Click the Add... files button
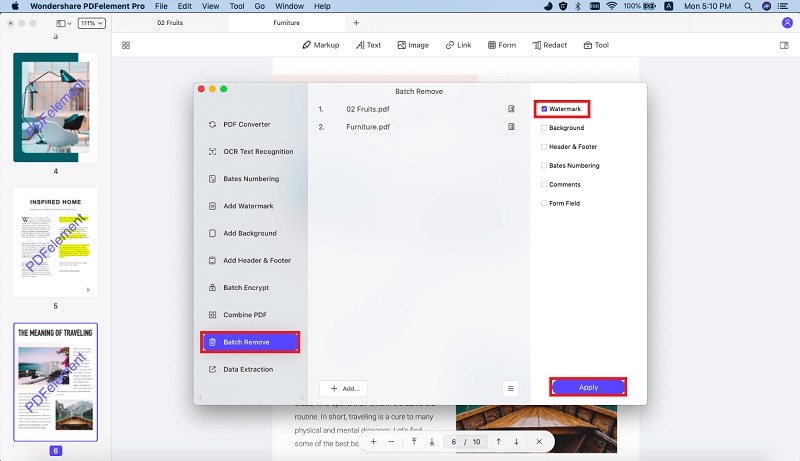The width and height of the screenshot is (800, 461). click(344, 389)
